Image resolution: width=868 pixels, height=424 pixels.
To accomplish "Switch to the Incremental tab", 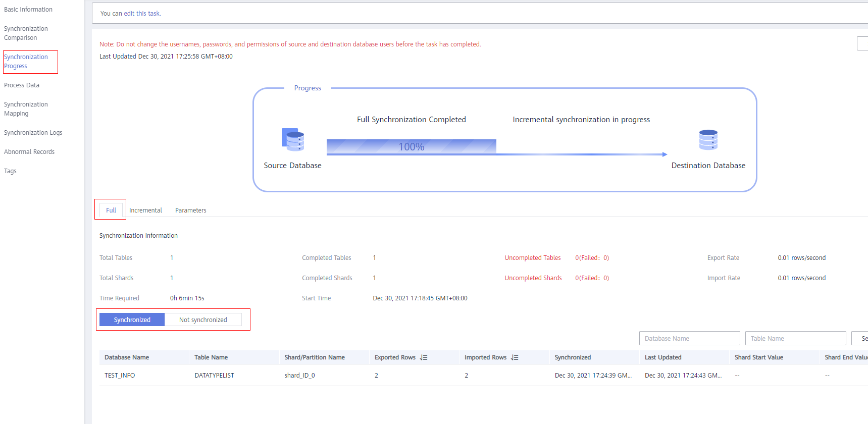I will 145,210.
